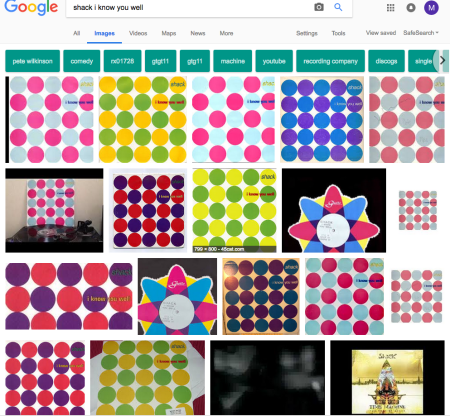This screenshot has width=450, height=416.
Task: Open the turntable video thumbnail
Action: [x=54, y=210]
